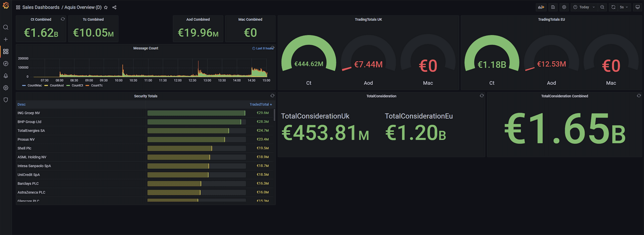Save dashboard using the floppy disk icon
The height and width of the screenshot is (235, 644).
click(553, 7)
